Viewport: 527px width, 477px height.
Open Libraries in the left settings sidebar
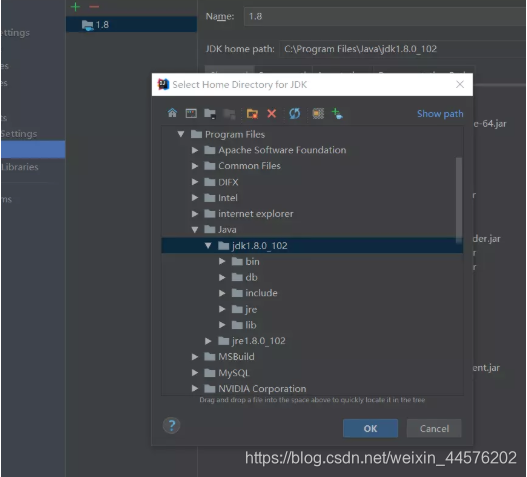(x=19, y=167)
